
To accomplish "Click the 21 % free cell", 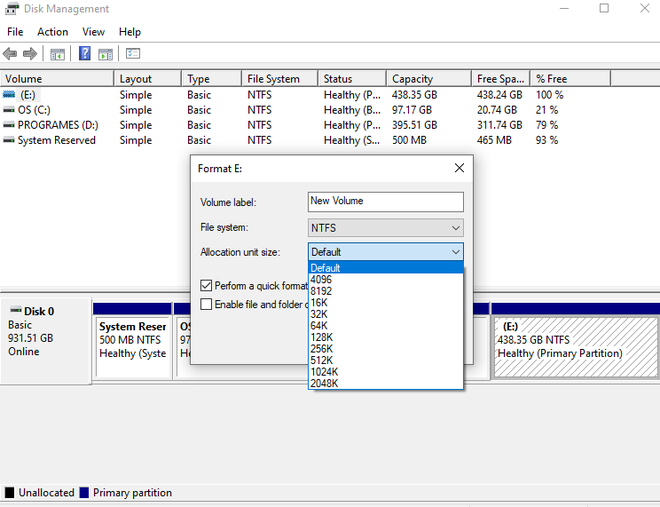I will pos(547,110).
